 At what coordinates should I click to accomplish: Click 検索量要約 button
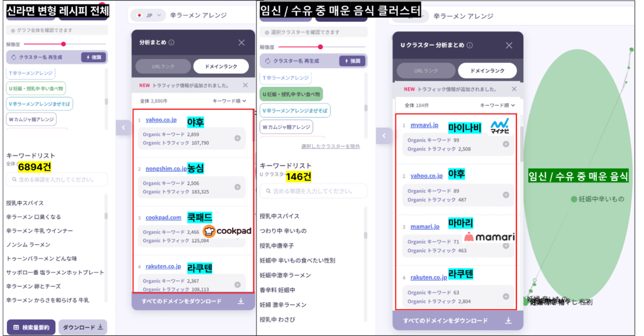31,327
